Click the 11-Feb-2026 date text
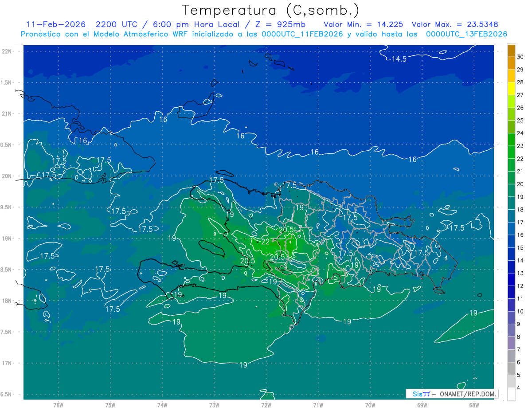 [x=55, y=24]
